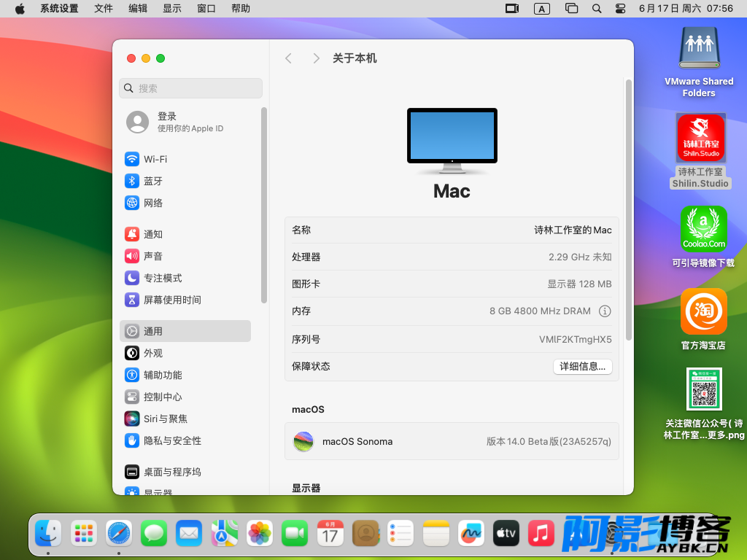
Task: Open 通知 notification settings
Action: 185,234
